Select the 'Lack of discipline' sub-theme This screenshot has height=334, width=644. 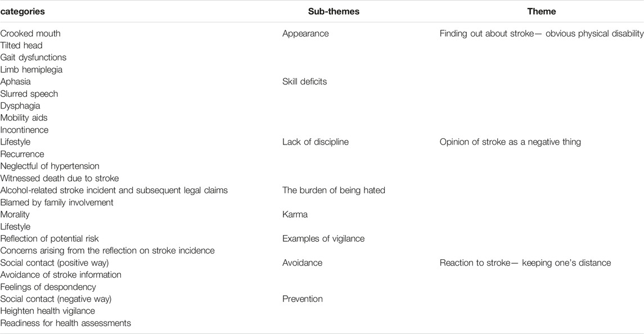[x=316, y=142]
